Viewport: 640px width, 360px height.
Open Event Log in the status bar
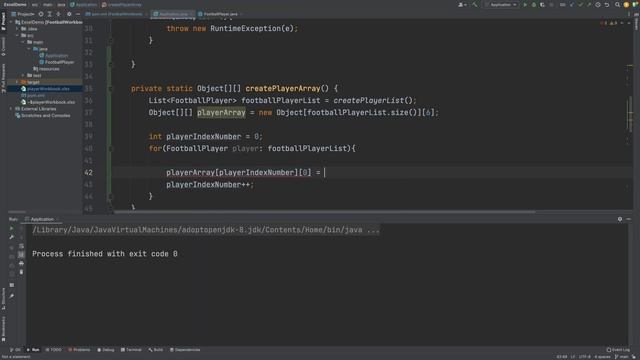pos(618,350)
